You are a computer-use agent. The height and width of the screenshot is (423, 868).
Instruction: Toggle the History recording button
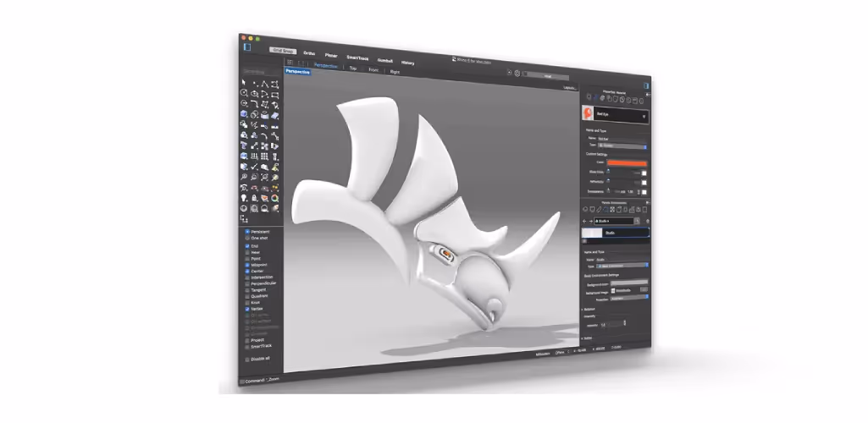407,63
